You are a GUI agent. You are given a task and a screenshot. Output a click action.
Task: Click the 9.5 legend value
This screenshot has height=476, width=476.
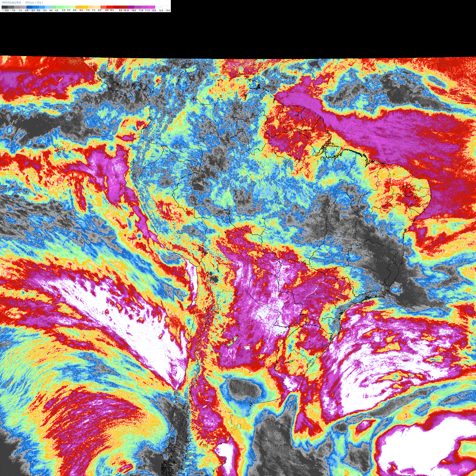(x=121, y=10)
